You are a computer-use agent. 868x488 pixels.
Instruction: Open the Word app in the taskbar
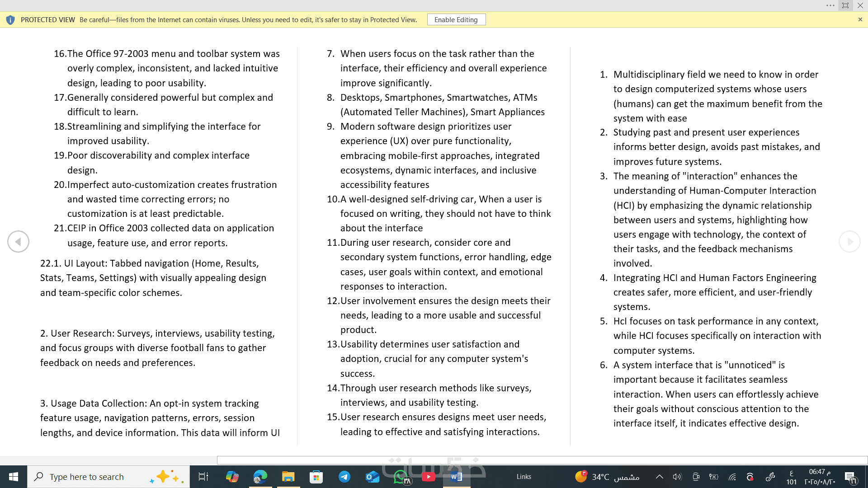456,477
